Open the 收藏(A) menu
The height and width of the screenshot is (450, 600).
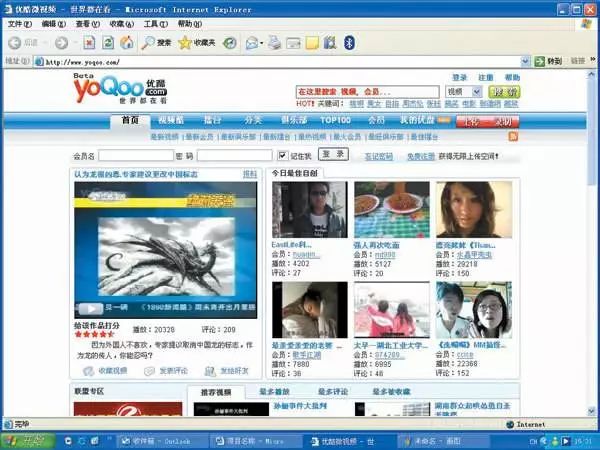[122, 24]
